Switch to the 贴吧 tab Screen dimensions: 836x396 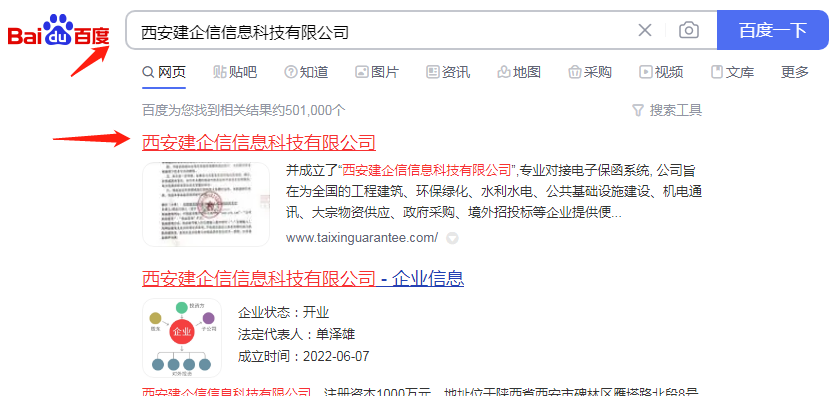pyautogui.click(x=235, y=72)
